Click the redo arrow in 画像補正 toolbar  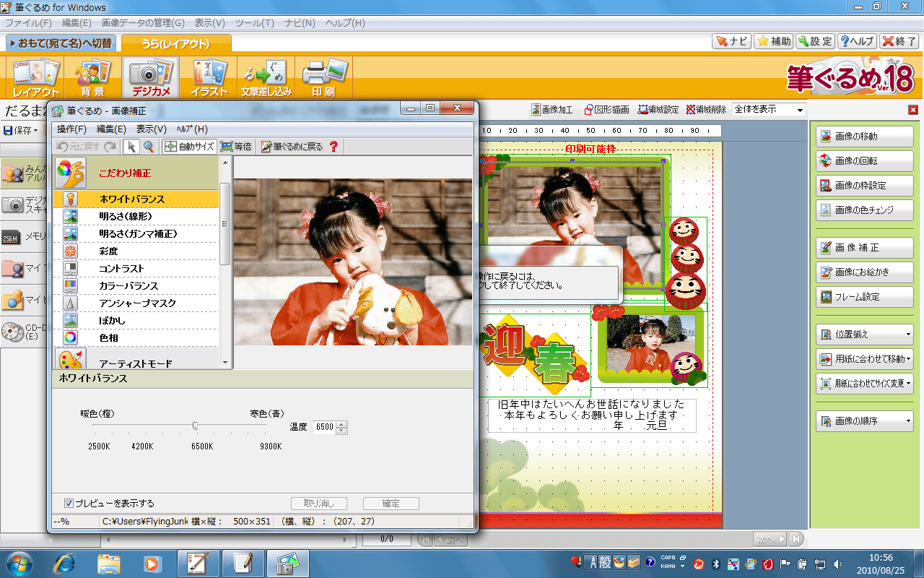[110, 147]
